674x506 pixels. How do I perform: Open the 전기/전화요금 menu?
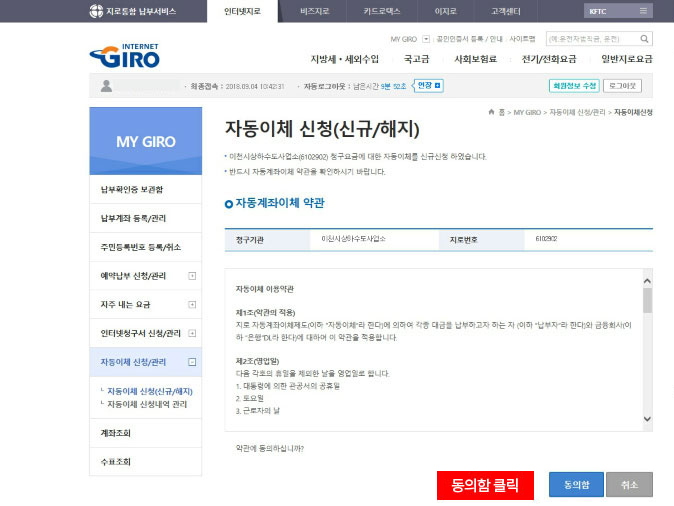(549, 59)
